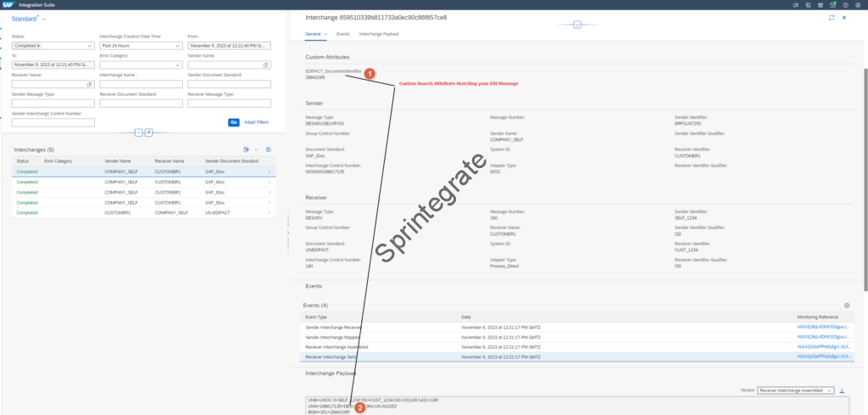
Task: Open Interchange Creation Date Time dropdown
Action: point(177,45)
